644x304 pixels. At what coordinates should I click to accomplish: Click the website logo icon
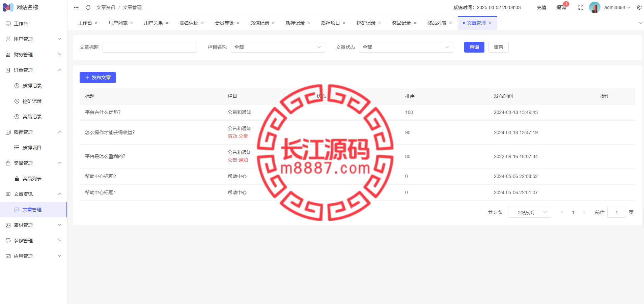8,7
